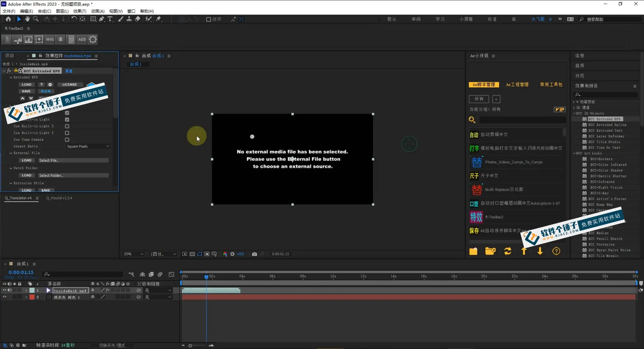Select the Brush tool
Viewport: 644px width, 349px height.
(121, 19)
